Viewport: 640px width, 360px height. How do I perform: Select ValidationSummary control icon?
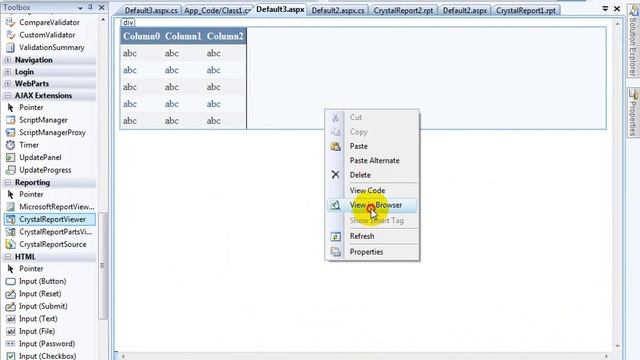(x=10, y=47)
